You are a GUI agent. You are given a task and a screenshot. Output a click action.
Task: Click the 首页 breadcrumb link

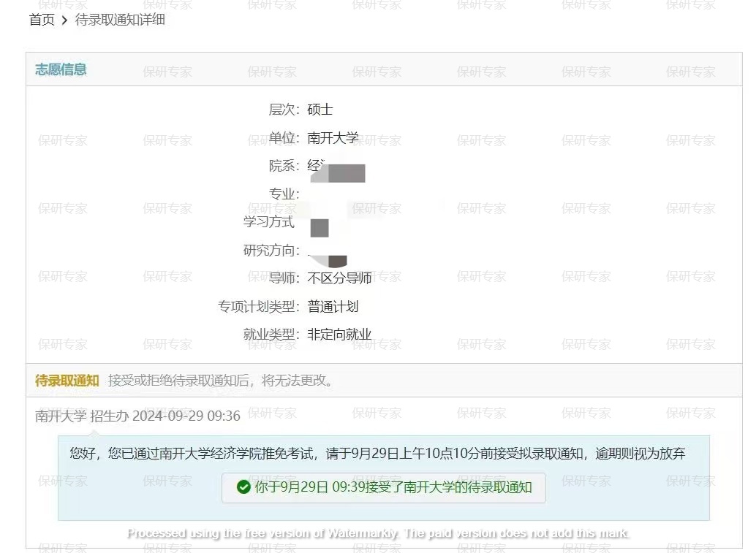[42, 20]
